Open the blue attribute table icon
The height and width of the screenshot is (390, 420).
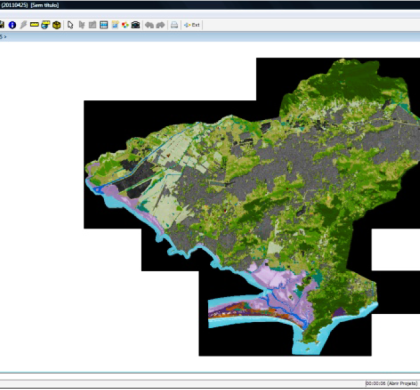point(104,25)
